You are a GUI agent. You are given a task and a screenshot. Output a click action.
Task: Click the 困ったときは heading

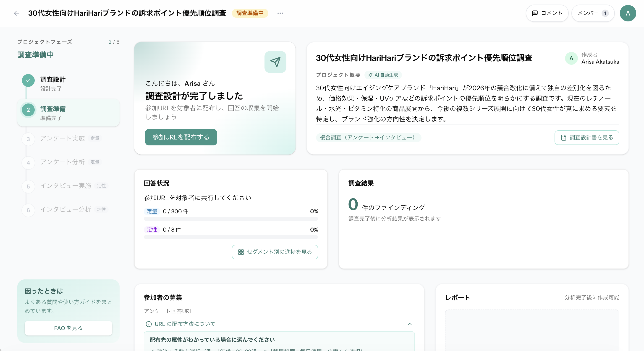[44, 291]
